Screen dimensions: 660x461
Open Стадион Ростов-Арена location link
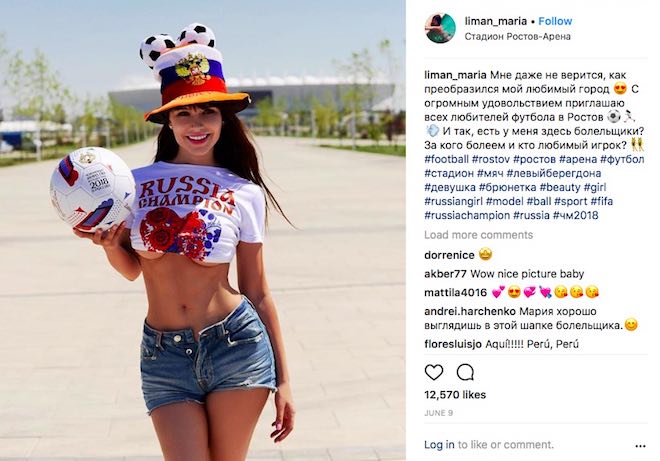[517, 37]
